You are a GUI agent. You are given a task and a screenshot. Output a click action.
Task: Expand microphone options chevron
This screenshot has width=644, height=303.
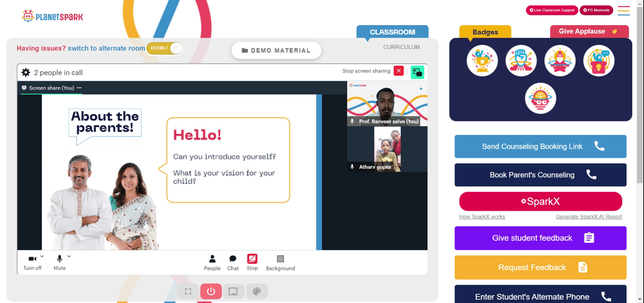tap(69, 257)
